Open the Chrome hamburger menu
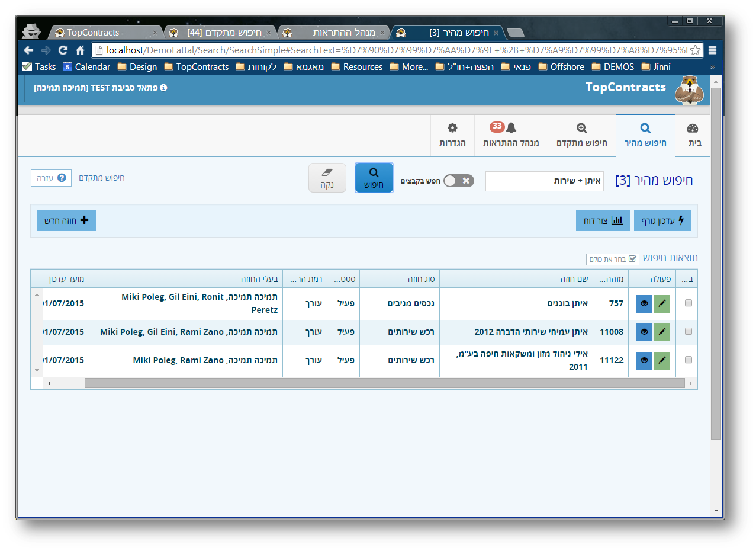This screenshot has width=756, height=551. click(712, 50)
